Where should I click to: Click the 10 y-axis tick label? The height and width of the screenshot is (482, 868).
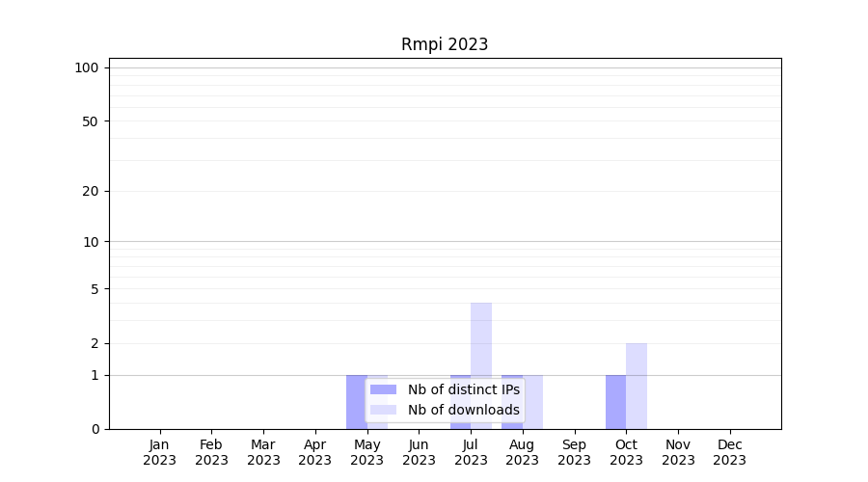[x=91, y=242]
